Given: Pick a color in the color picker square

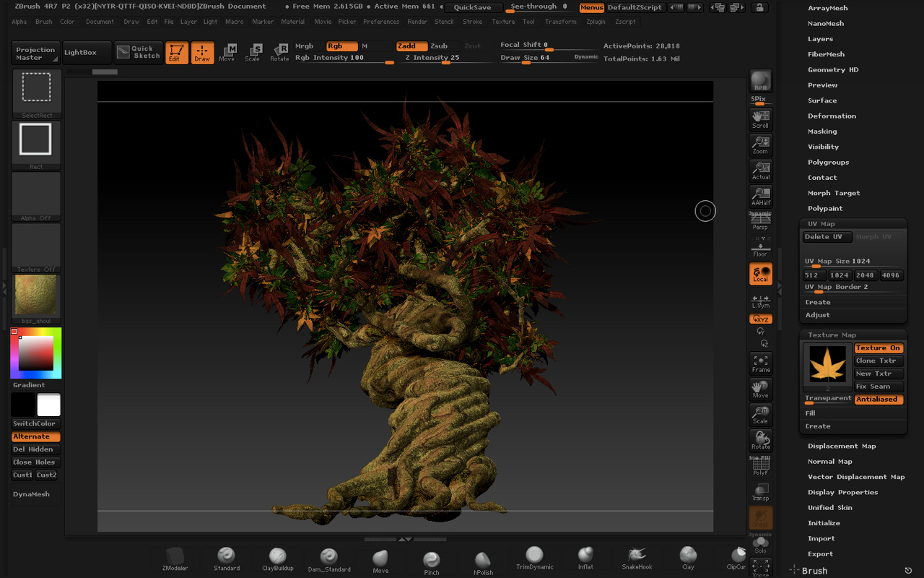Looking at the screenshot, I should click(35, 353).
